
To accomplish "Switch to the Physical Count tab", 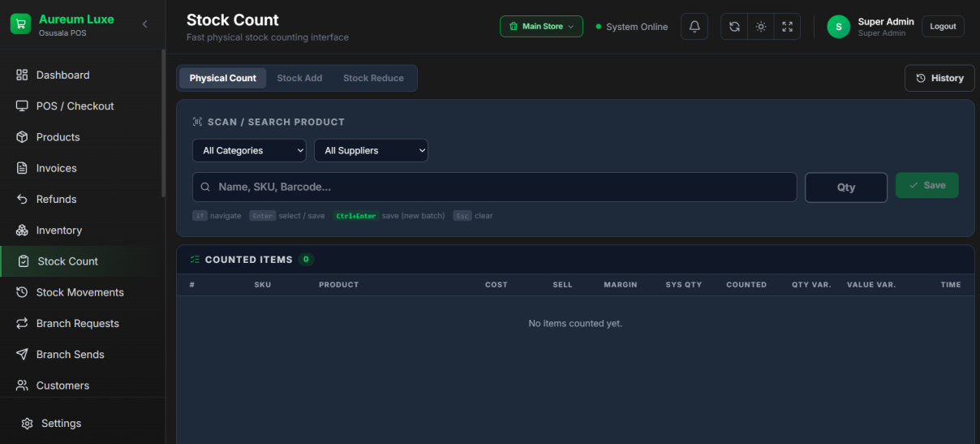I will [222, 78].
